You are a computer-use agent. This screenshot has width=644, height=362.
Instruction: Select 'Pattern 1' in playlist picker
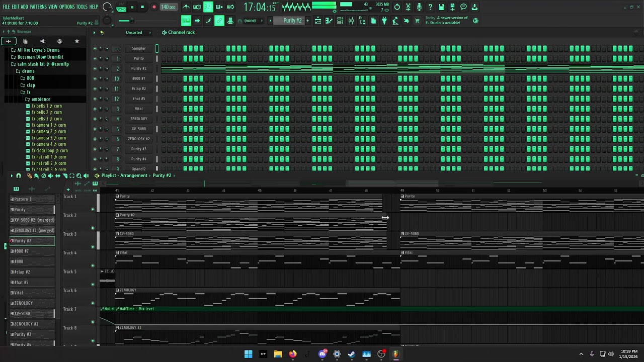(x=33, y=199)
